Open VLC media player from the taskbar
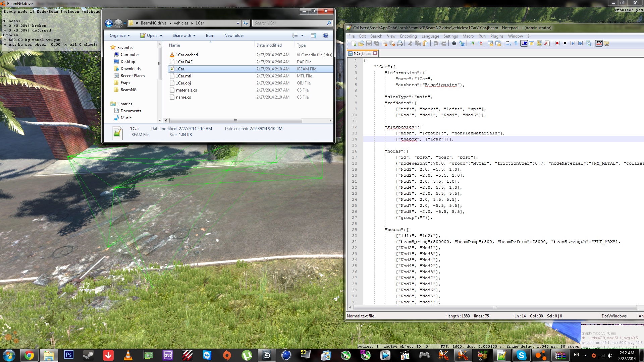 pos(128,355)
